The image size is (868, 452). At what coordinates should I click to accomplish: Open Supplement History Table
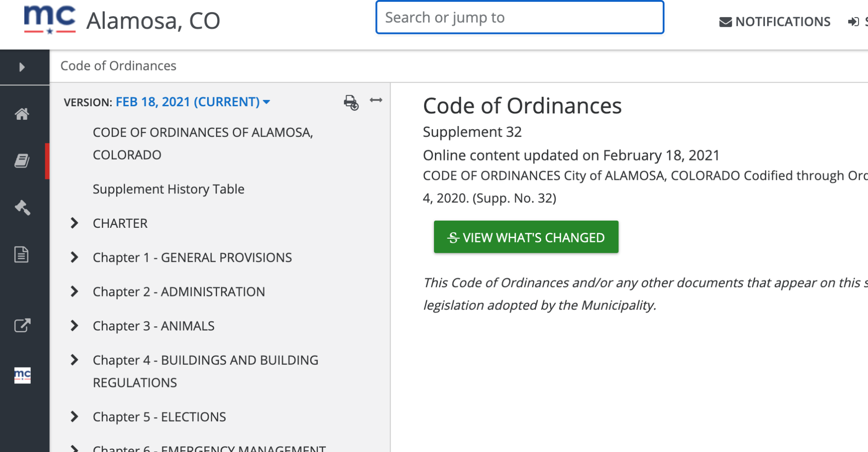pyautogui.click(x=168, y=189)
